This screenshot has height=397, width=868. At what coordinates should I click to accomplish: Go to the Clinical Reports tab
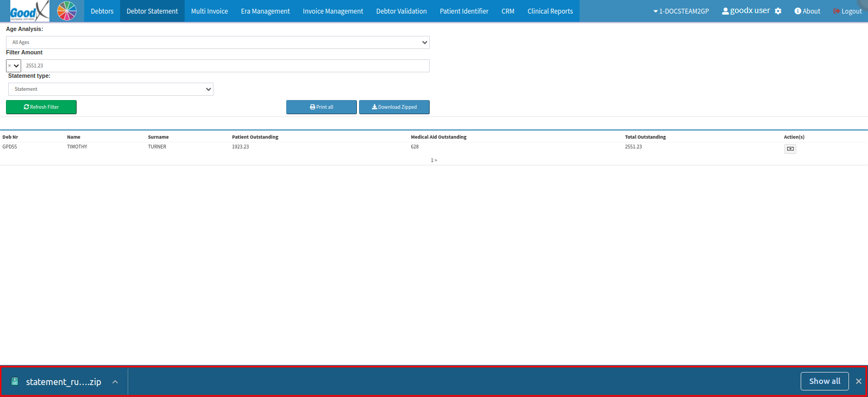click(550, 11)
